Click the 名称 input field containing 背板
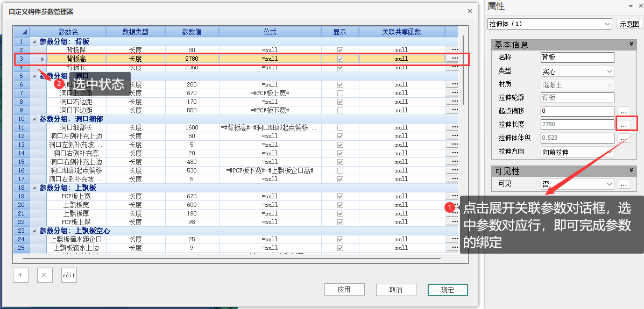Image resolution: width=644 pixels, height=309 pixels. click(x=577, y=58)
